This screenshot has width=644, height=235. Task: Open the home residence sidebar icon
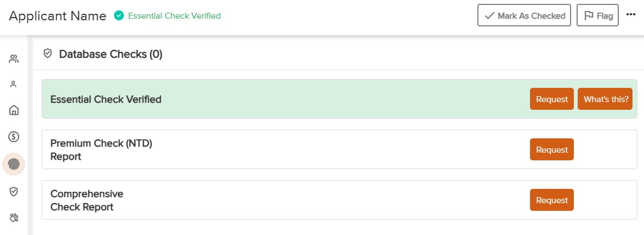(14, 110)
